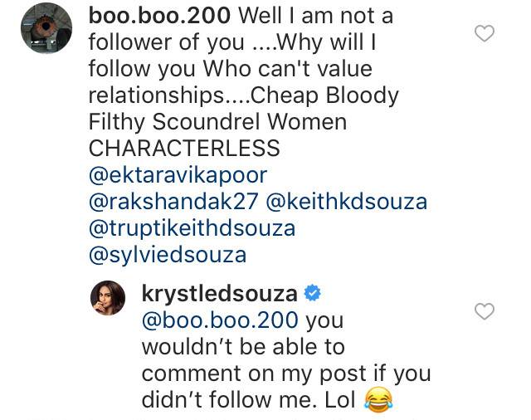Like the boo.boo.200 comment with heart
This screenshot has height=420, width=531.
483,33
